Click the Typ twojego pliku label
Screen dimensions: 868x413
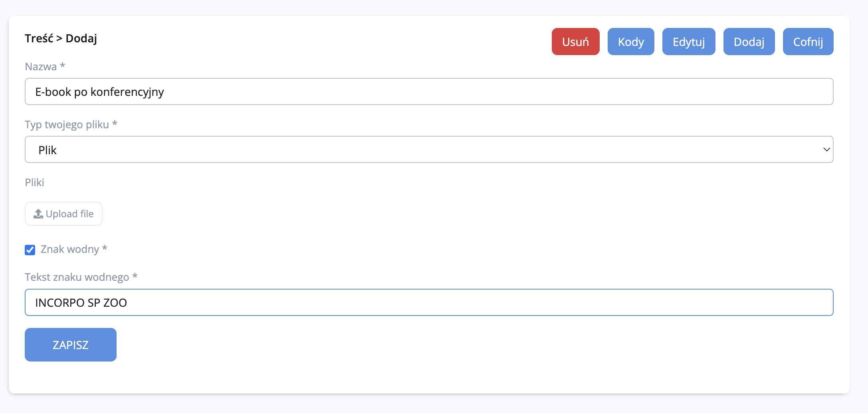(67, 124)
